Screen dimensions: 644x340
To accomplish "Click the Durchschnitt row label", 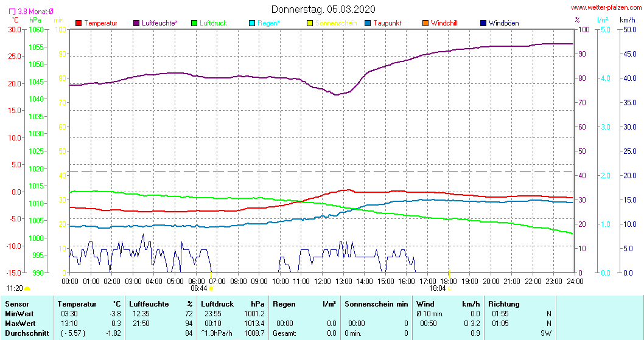I will 27,333.
